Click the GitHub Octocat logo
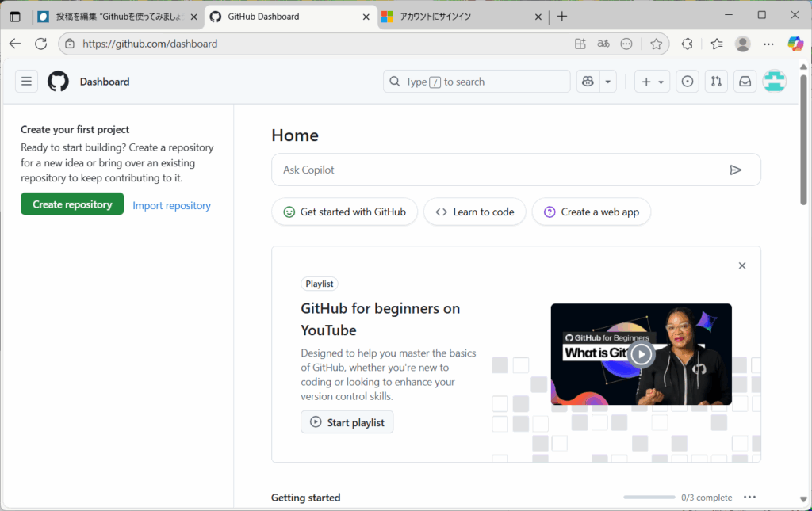This screenshot has height=511, width=812. click(58, 82)
